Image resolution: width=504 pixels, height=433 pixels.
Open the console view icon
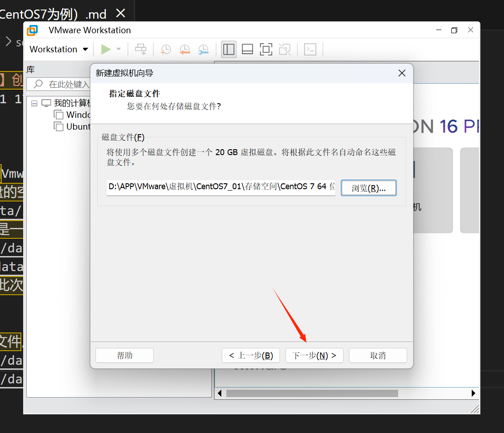pos(310,49)
